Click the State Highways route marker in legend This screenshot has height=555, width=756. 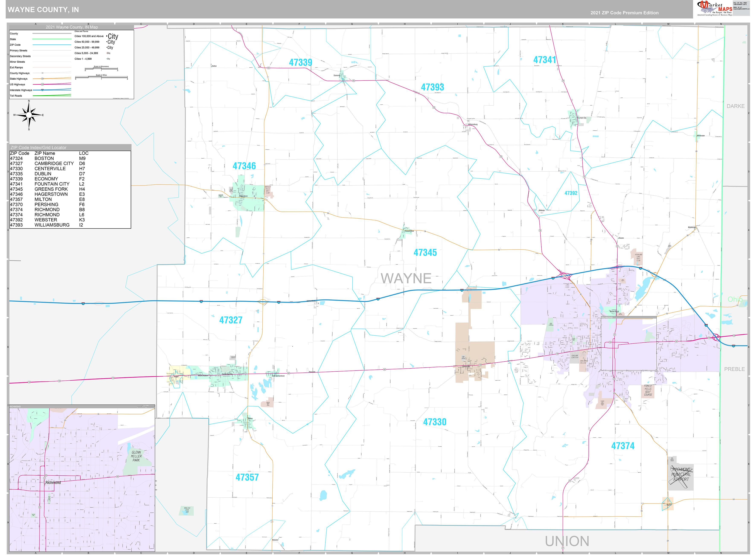(42, 79)
